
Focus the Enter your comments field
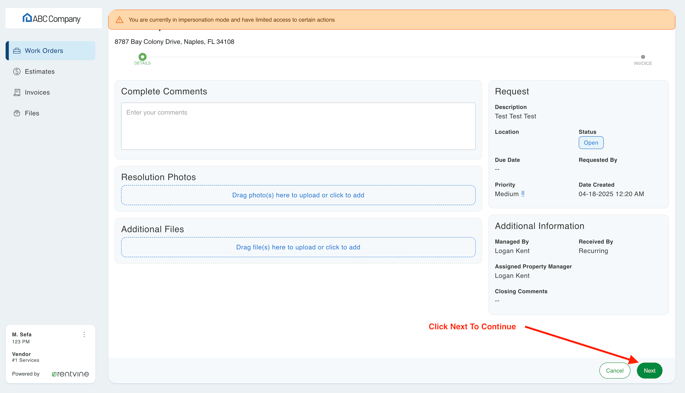tap(298, 126)
